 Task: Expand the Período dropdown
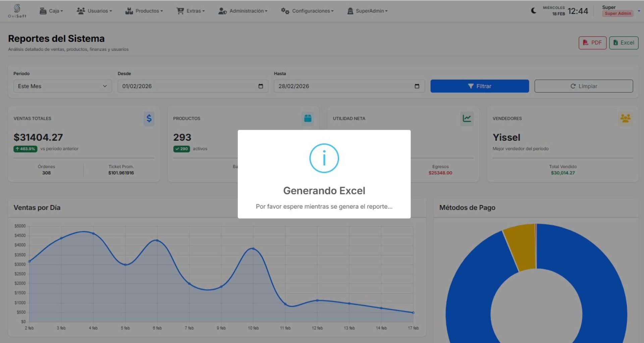tap(63, 86)
